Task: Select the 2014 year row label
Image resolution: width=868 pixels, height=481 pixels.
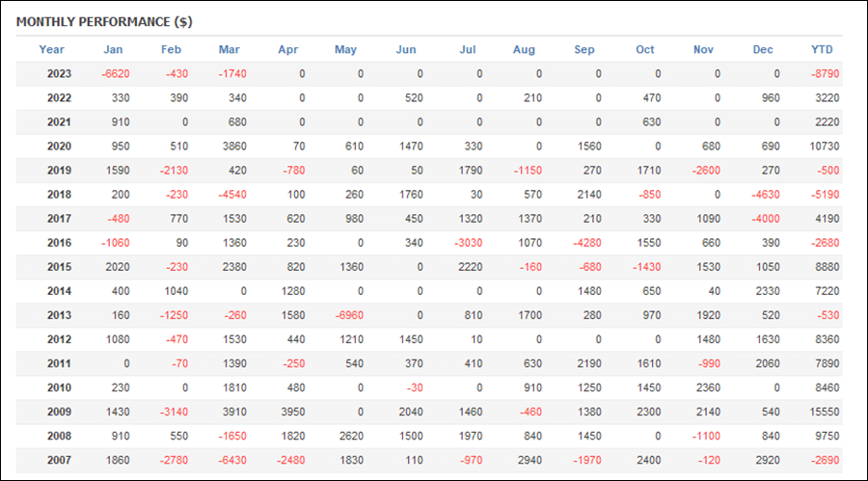Action: 59,291
